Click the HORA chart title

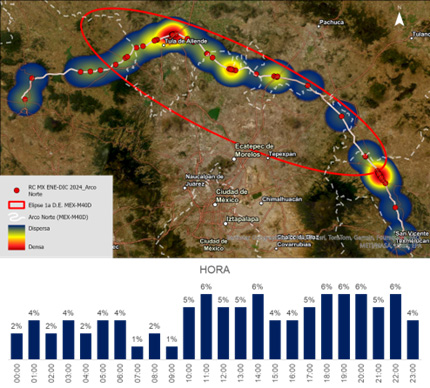[215, 270]
